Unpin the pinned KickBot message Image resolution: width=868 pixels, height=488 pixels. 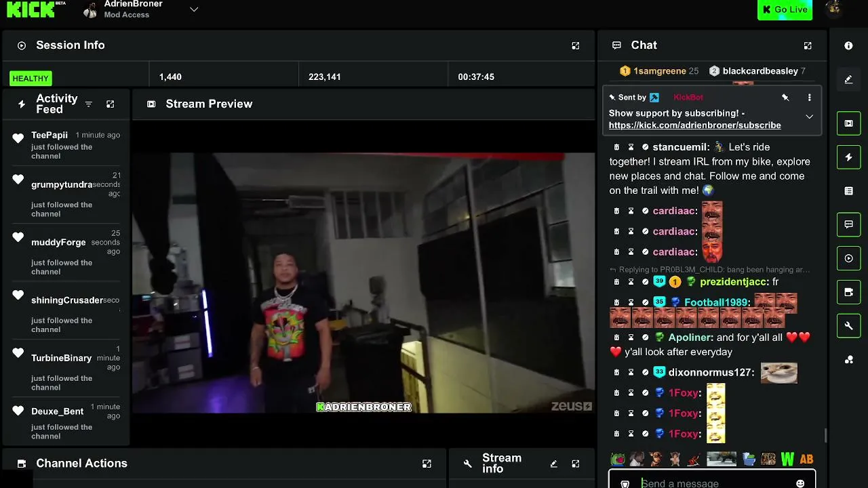coord(785,98)
